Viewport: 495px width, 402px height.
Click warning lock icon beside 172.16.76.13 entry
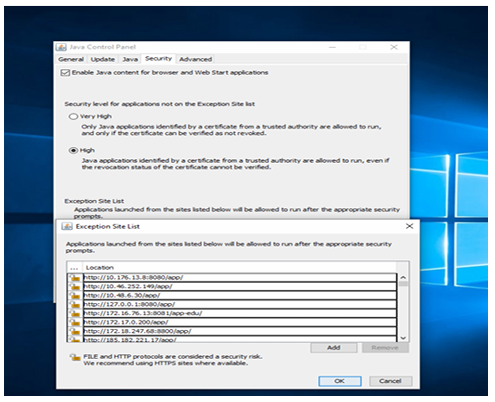75,313
